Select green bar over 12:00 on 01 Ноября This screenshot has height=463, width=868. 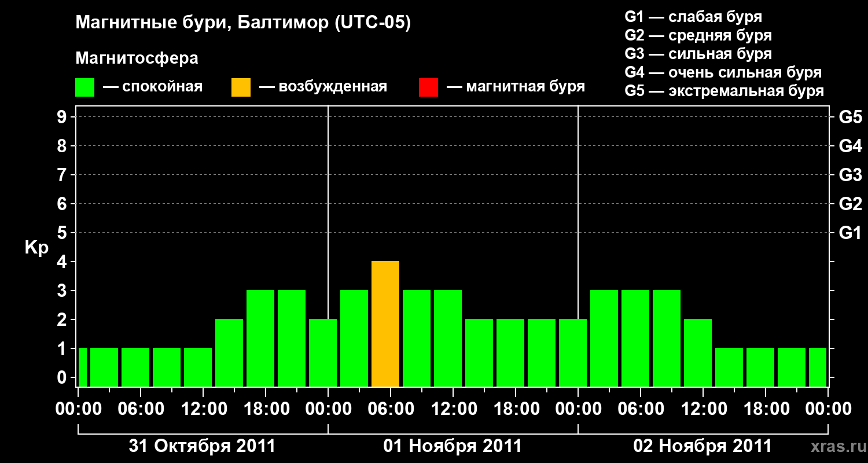point(448,339)
